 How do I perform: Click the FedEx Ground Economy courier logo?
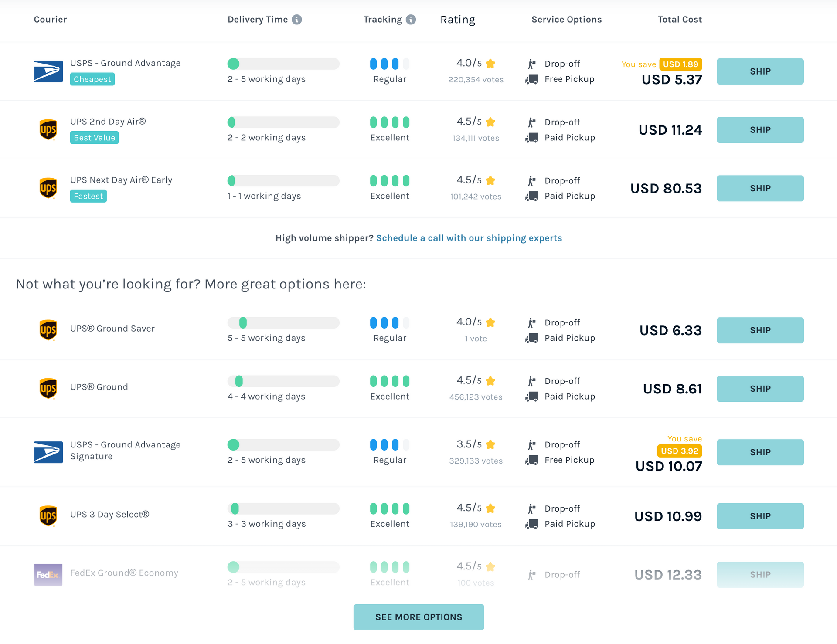click(48, 574)
